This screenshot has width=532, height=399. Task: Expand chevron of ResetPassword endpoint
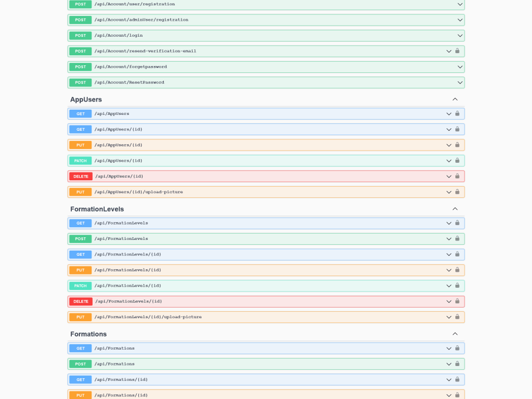460,82
